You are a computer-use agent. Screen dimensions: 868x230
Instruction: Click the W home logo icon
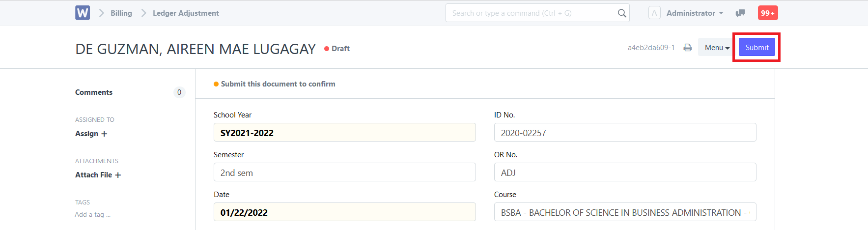click(83, 13)
